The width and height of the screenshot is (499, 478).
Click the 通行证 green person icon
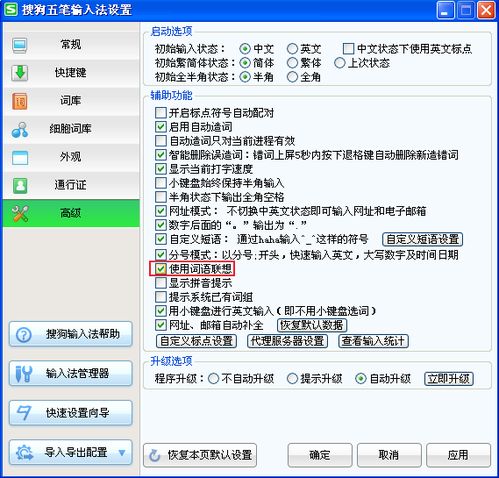pos(20,185)
